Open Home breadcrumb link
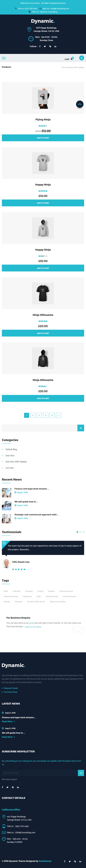 (64, 67)
